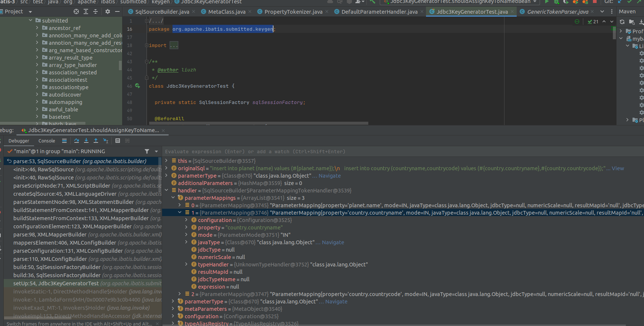Expand the autodiscover folder
644x326 pixels.
37,94
